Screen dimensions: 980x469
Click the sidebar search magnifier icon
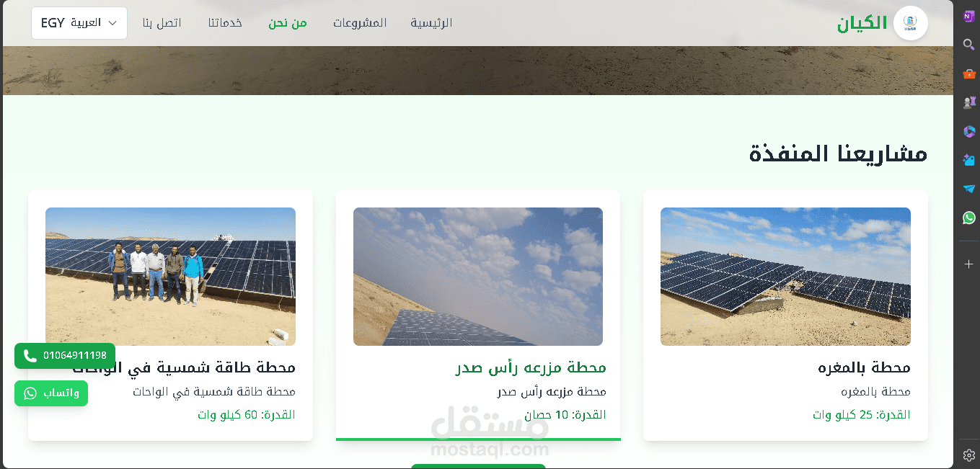pos(968,45)
